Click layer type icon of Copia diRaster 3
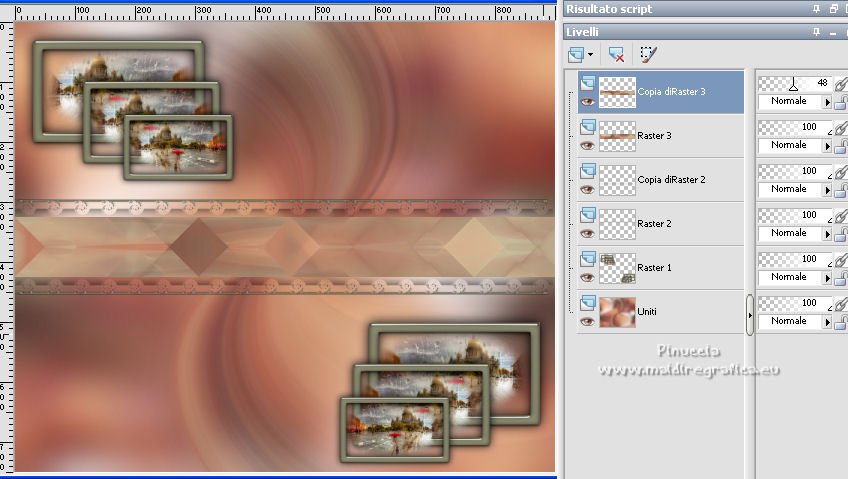This screenshot has width=848, height=479. (588, 83)
